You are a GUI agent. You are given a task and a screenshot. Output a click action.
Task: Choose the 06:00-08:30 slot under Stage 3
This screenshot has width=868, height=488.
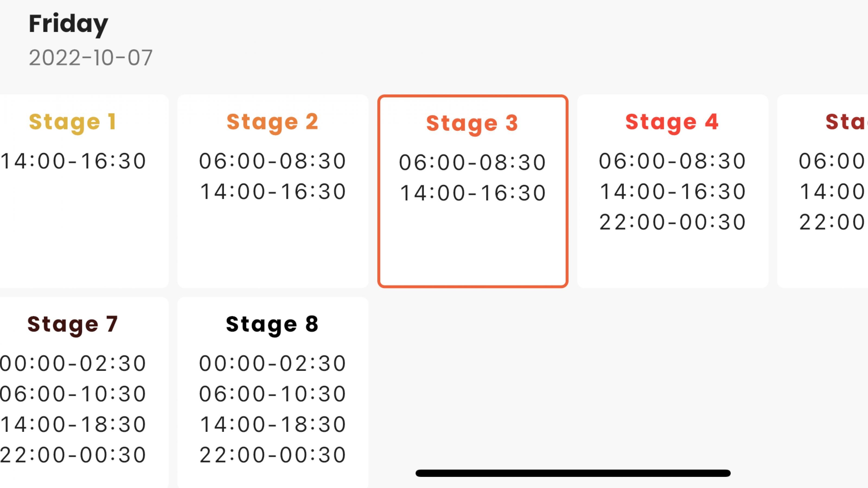tap(471, 162)
